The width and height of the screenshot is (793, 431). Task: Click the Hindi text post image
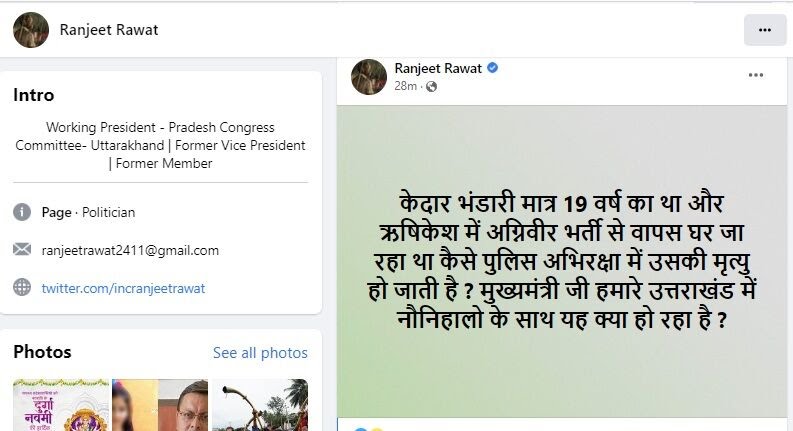(562, 261)
